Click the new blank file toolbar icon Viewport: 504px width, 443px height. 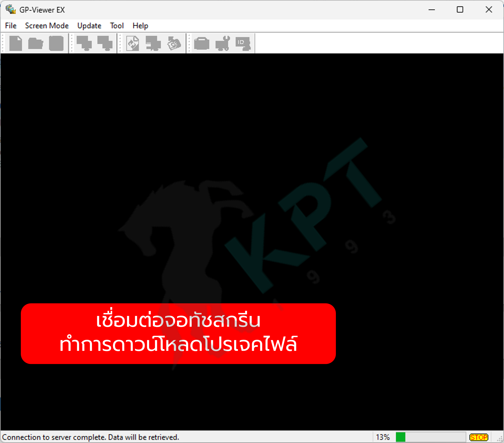tap(16, 43)
